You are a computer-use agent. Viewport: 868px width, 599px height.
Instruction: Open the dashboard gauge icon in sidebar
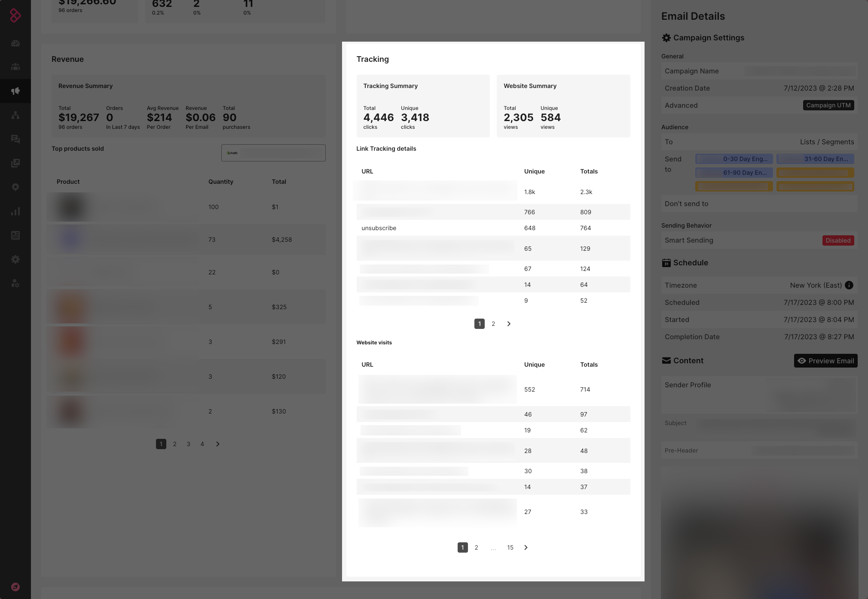[x=15, y=43]
